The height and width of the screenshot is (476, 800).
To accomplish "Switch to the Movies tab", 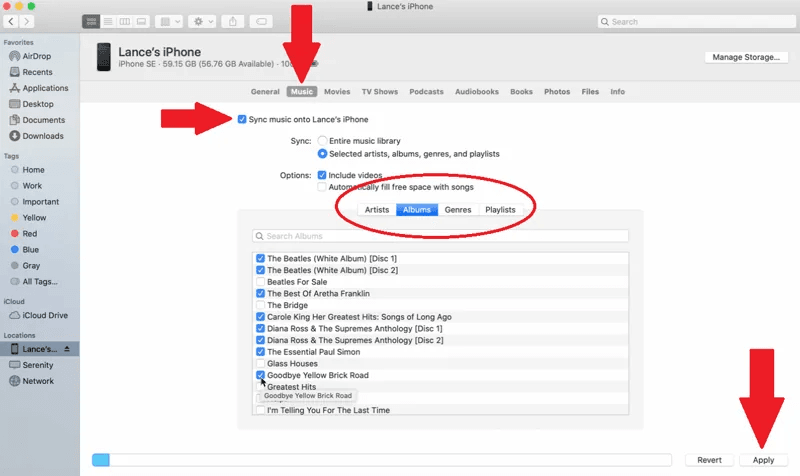I will point(337,92).
